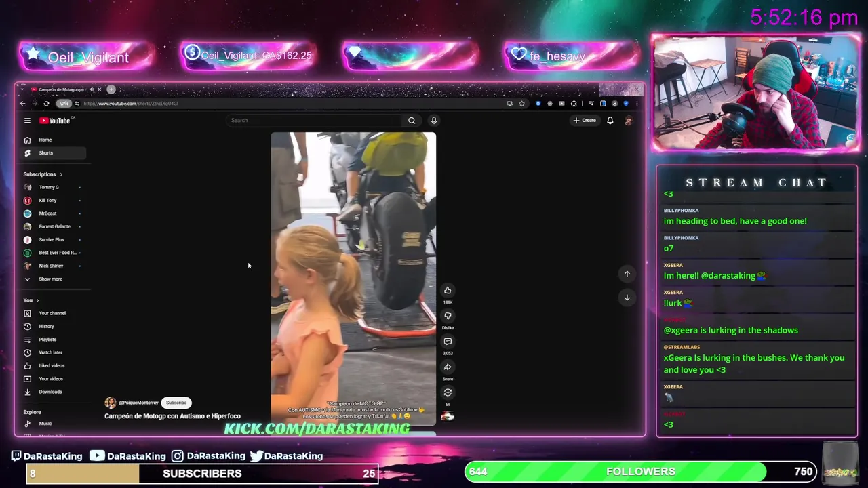Open Watch later in sidebar
Viewport: 868px width, 488px height.
(53, 352)
